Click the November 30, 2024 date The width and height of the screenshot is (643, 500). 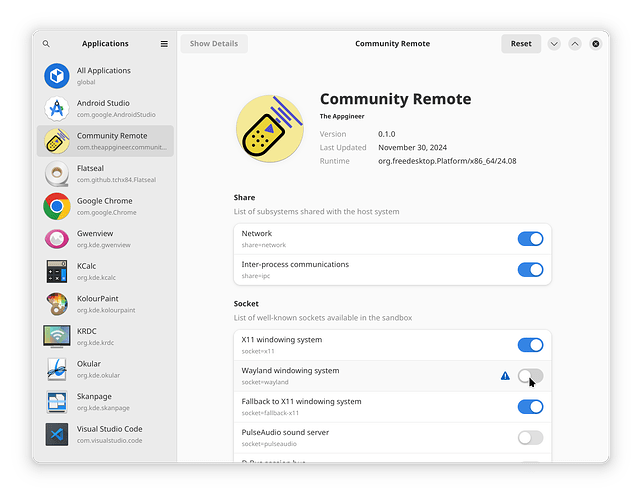413,147
